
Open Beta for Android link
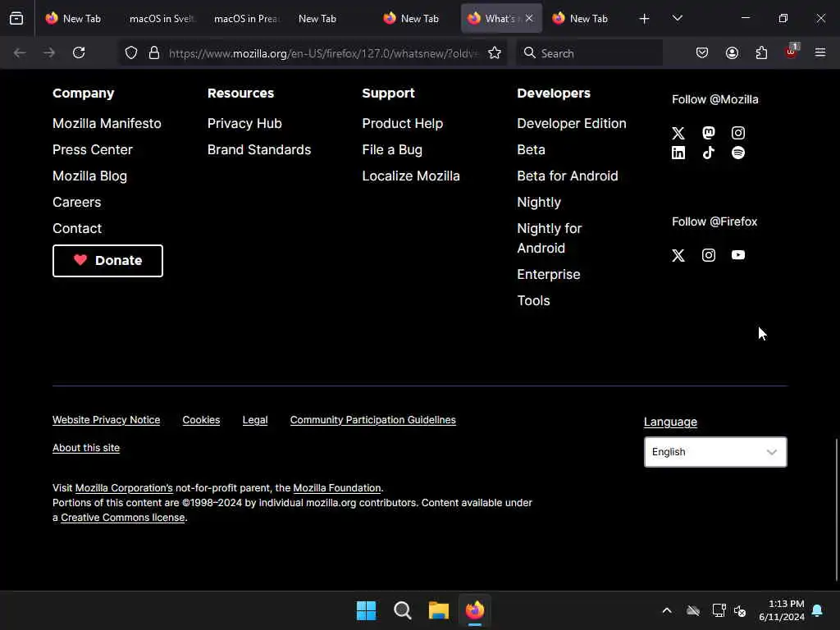(568, 176)
